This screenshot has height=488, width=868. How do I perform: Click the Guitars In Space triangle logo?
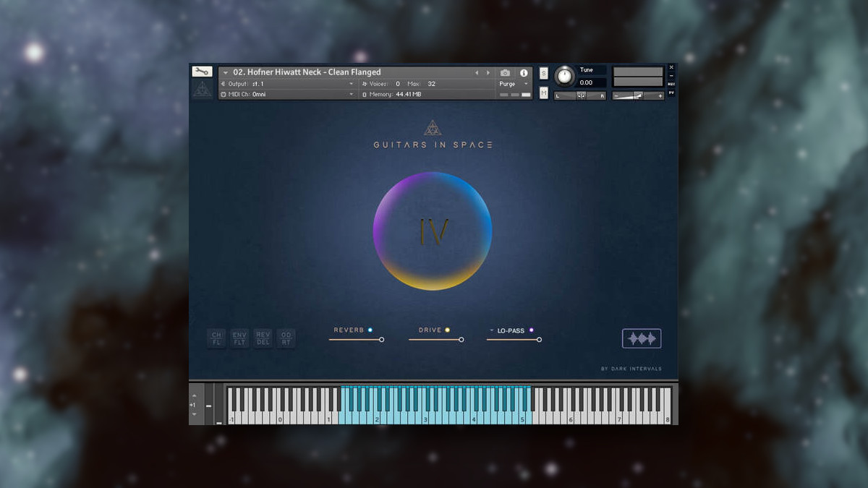click(433, 128)
